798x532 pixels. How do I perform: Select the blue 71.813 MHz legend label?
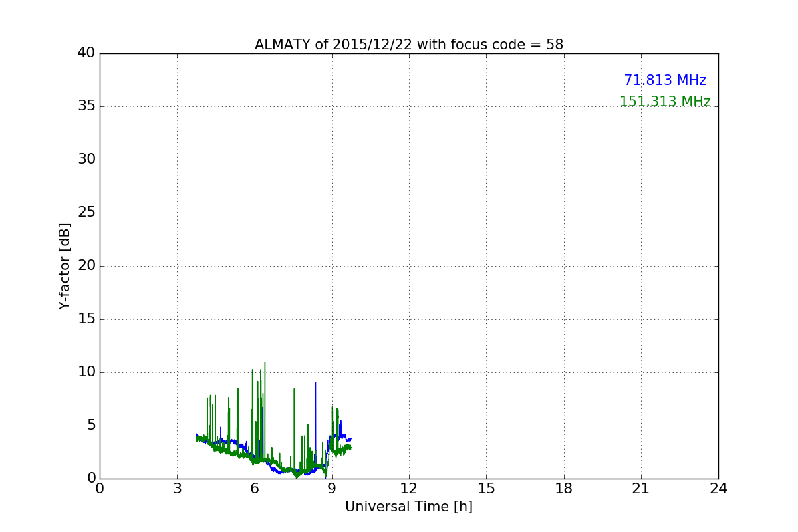click(x=665, y=80)
